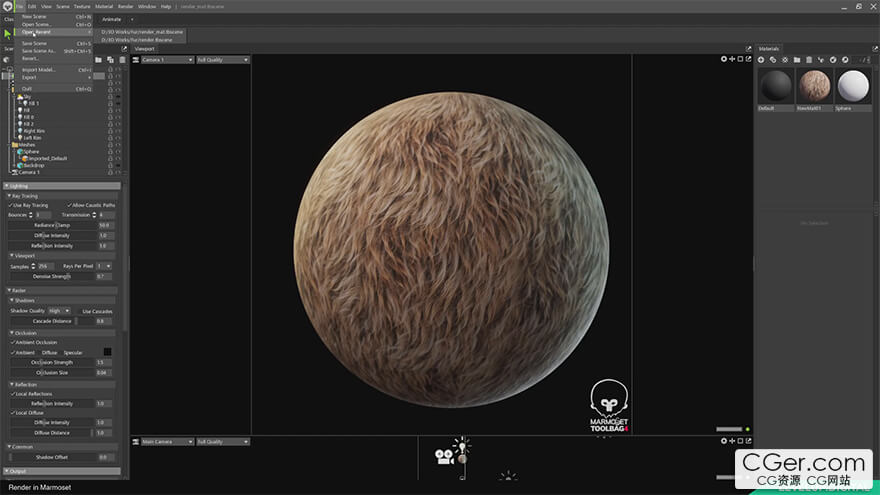Screen dimensions: 880x495
Task: Collapse the Ray Tracing section
Action: click(10, 196)
